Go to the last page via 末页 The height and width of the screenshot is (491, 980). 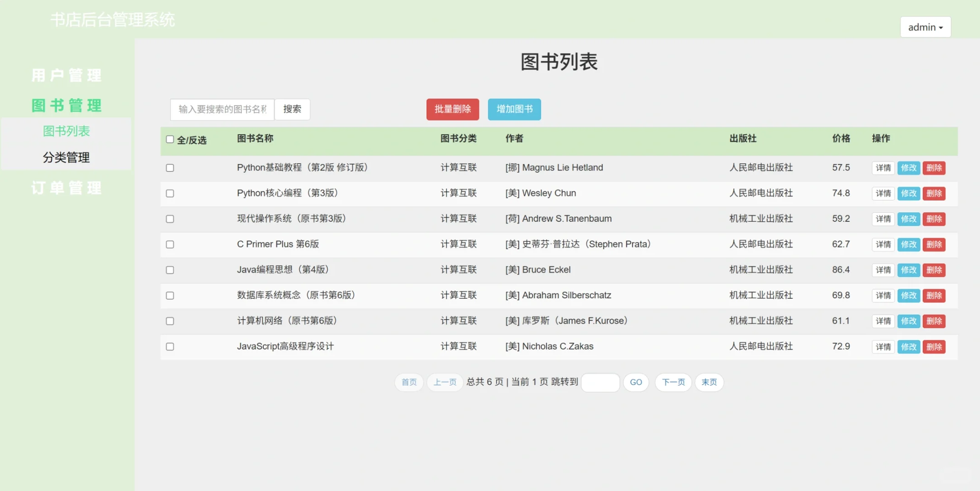point(709,382)
